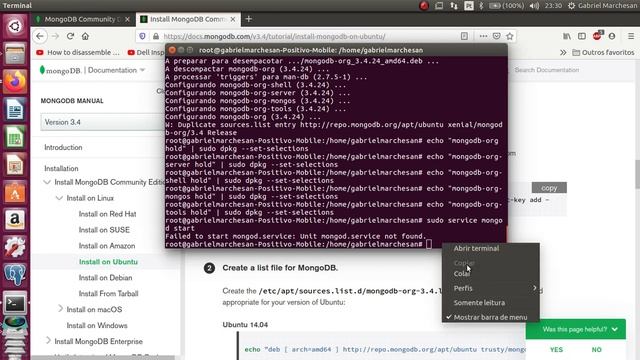640x360 pixels.
Task: Open the Version 3.4 selector
Action: pyautogui.click(x=102, y=122)
